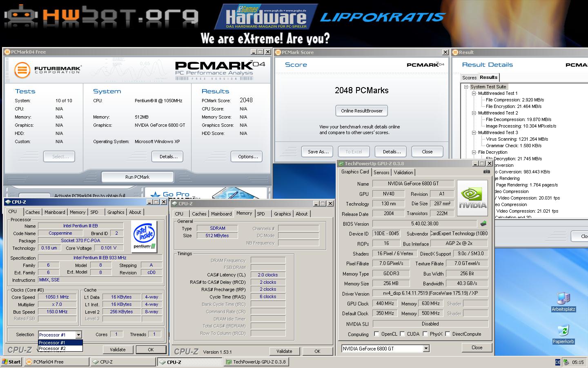Click Save As button in PCMark Score
Image resolution: width=588 pixels, height=368 pixels.
tap(318, 152)
